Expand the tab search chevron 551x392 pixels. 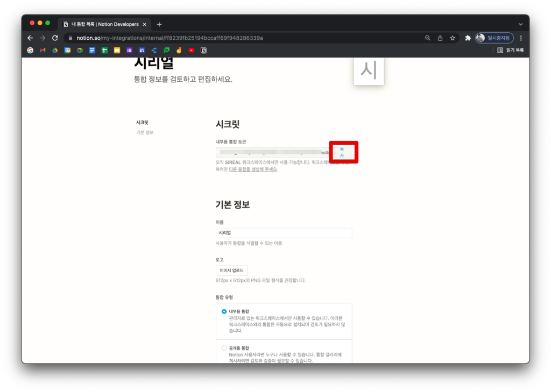[x=521, y=24]
